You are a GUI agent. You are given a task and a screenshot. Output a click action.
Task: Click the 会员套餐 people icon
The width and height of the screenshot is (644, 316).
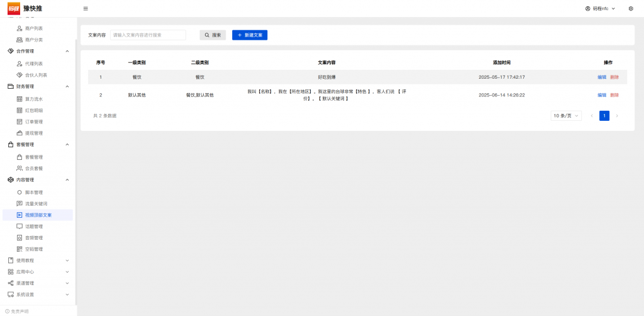click(19, 168)
